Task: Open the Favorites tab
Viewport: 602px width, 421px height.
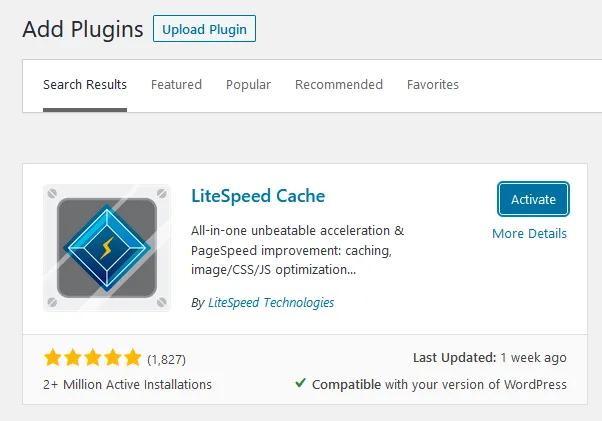Action: click(432, 85)
